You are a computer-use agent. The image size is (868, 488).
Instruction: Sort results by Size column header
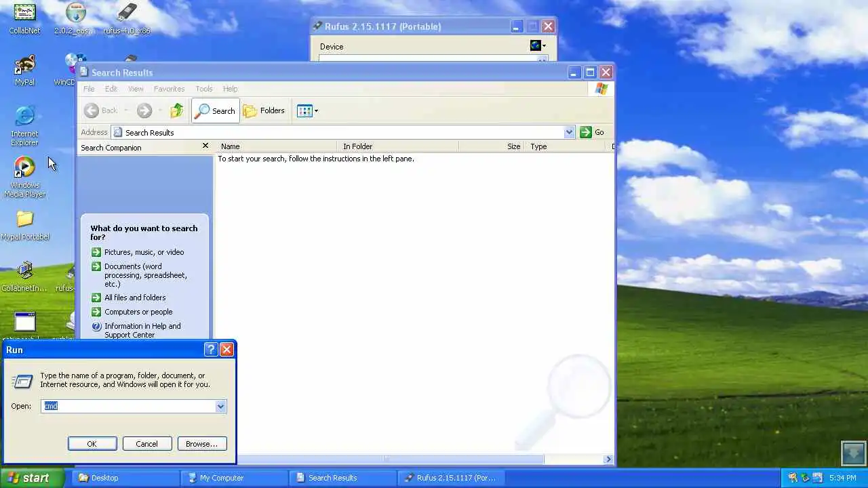point(492,146)
